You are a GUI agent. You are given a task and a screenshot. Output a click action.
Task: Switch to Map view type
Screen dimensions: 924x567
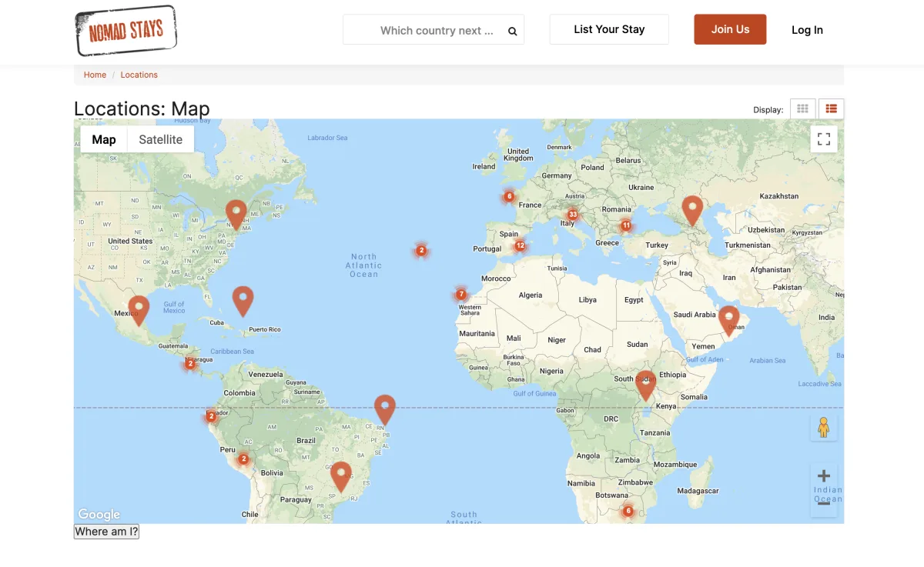coord(104,139)
